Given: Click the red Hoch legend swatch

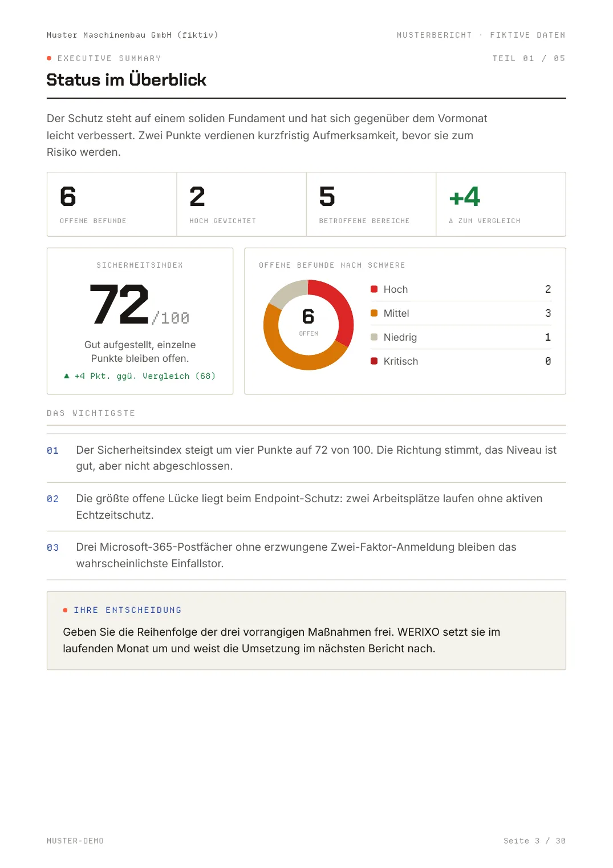Looking at the screenshot, I should 374,289.
